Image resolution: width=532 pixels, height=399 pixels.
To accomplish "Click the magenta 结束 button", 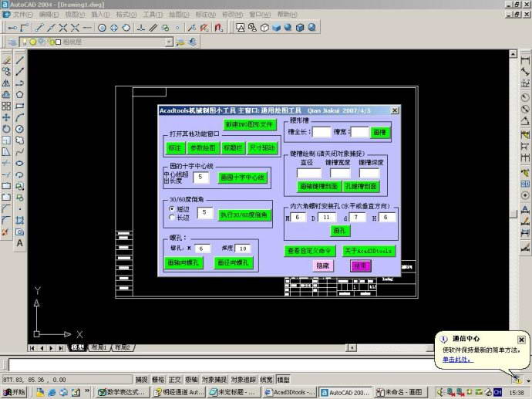I will pyautogui.click(x=360, y=265).
